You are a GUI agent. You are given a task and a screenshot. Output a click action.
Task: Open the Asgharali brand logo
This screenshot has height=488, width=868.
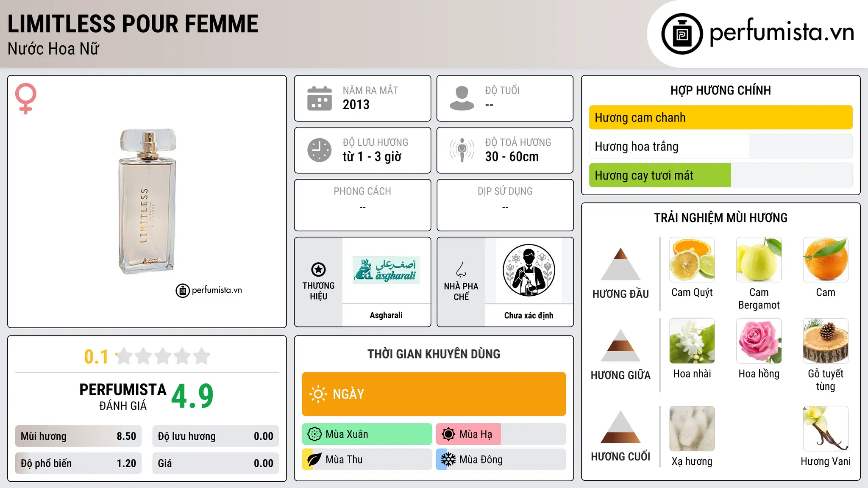pos(386,270)
